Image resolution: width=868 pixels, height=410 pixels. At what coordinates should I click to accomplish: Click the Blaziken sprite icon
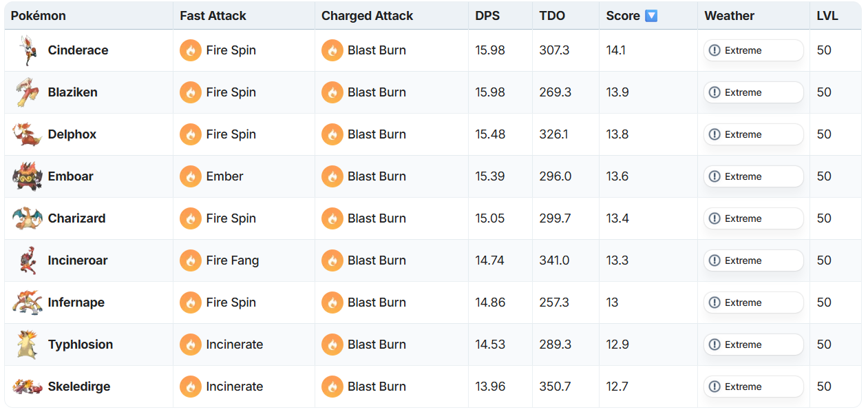point(26,92)
